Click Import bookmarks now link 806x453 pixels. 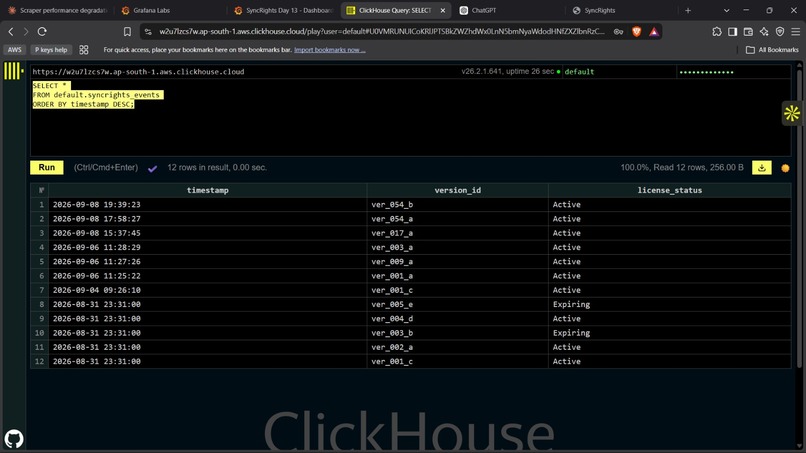329,50
